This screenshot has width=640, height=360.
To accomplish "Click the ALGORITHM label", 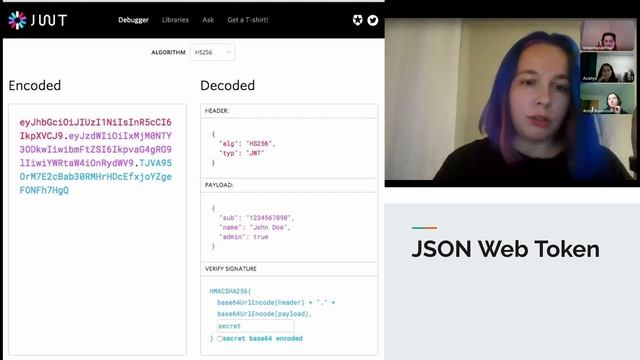I will point(168,52).
